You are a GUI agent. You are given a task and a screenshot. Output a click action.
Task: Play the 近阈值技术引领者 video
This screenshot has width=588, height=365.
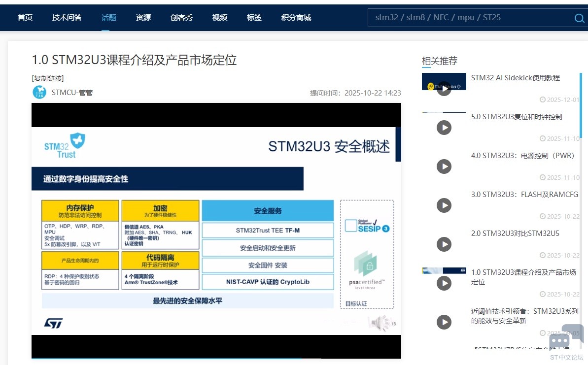444,322
